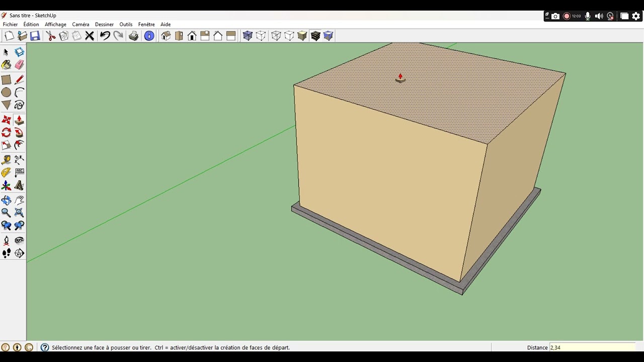Select the 3D Text tool
This screenshot has height=362, width=644.
[19, 186]
